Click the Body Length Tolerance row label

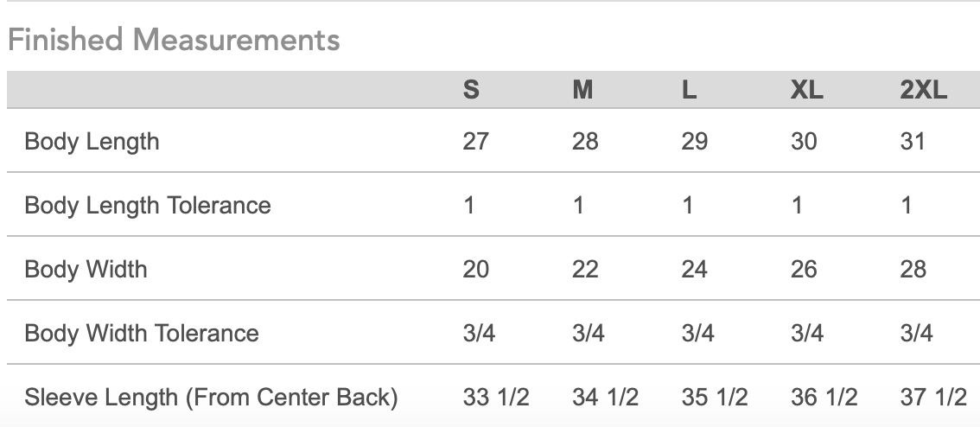click(148, 205)
